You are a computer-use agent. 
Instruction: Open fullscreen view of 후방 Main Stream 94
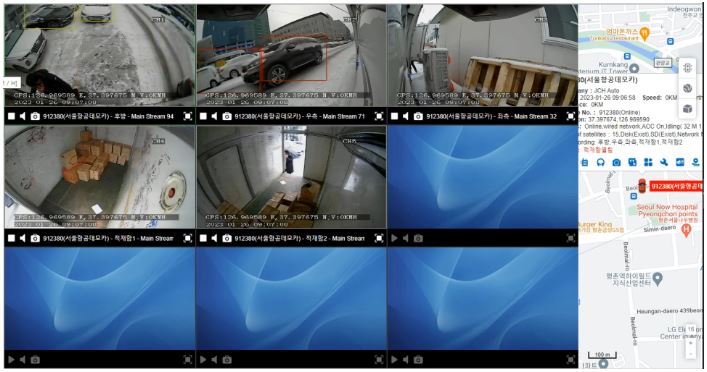click(188, 116)
